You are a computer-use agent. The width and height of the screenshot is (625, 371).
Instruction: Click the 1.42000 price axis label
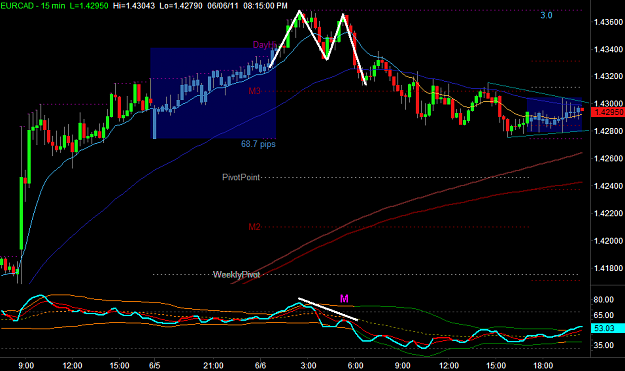608,241
